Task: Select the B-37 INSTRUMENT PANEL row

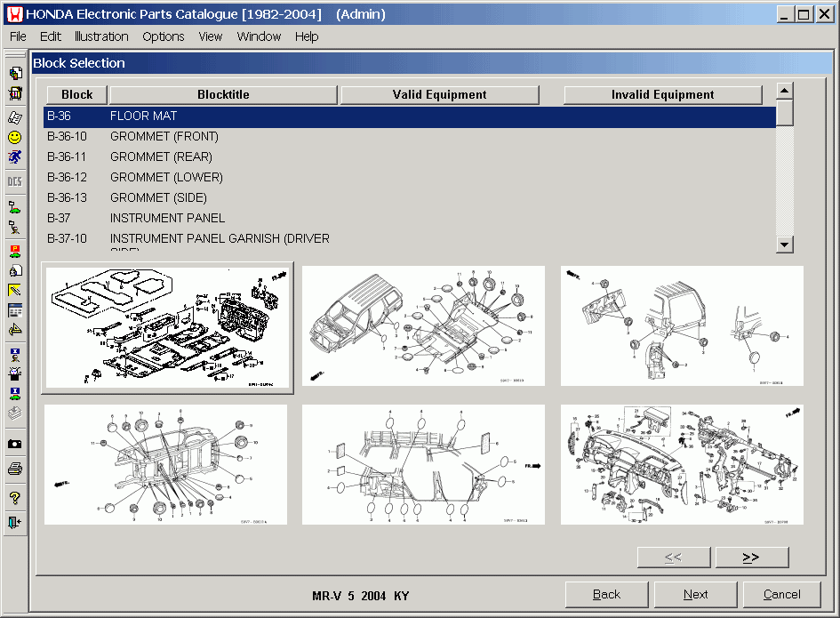Action: [x=409, y=218]
